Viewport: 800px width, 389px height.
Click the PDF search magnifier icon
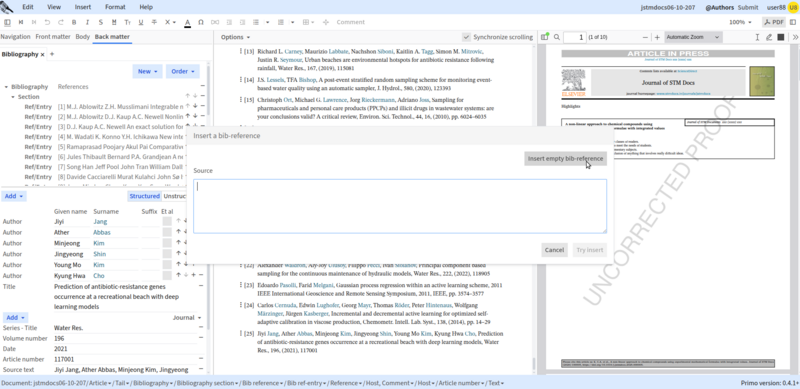click(557, 37)
